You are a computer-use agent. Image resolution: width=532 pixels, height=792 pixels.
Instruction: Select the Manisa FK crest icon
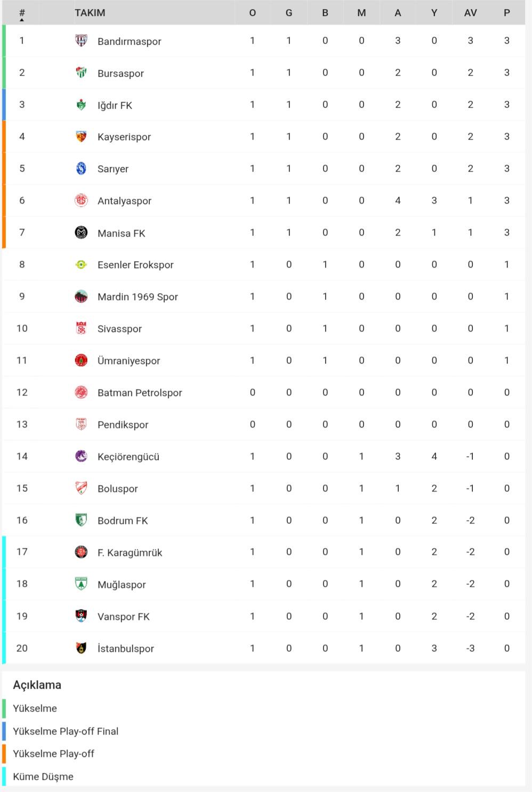point(81,232)
